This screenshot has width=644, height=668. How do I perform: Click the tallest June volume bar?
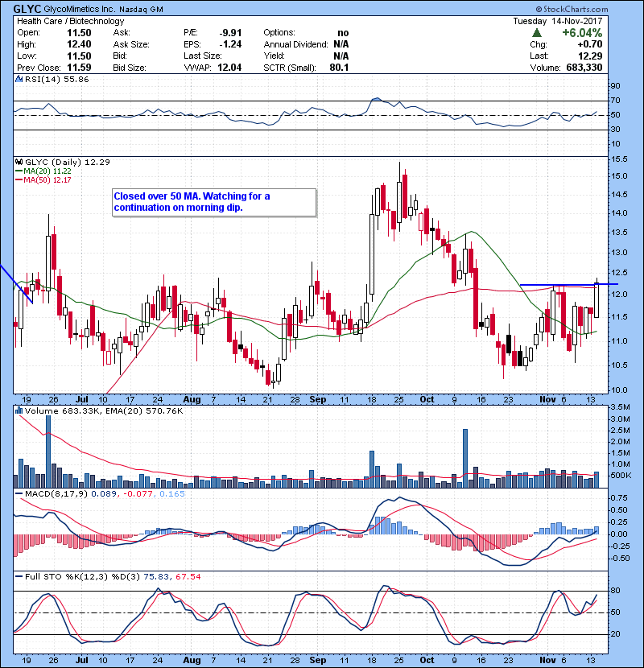pyautogui.click(x=48, y=452)
